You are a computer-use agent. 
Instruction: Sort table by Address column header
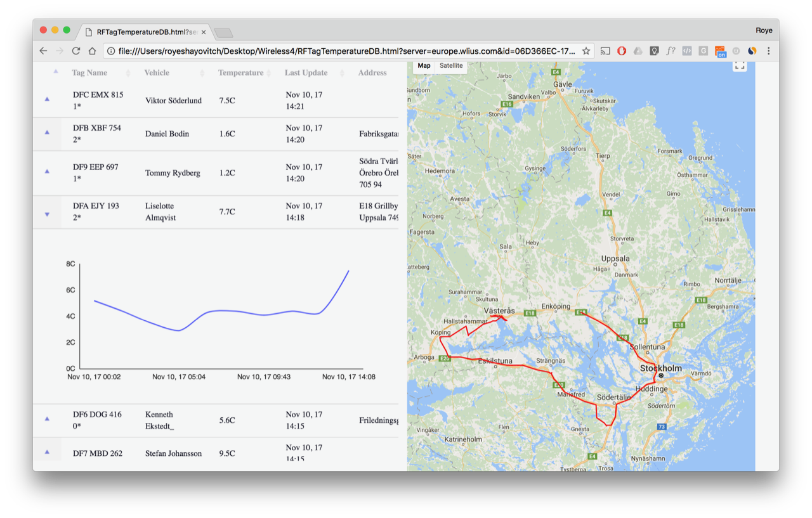(372, 73)
